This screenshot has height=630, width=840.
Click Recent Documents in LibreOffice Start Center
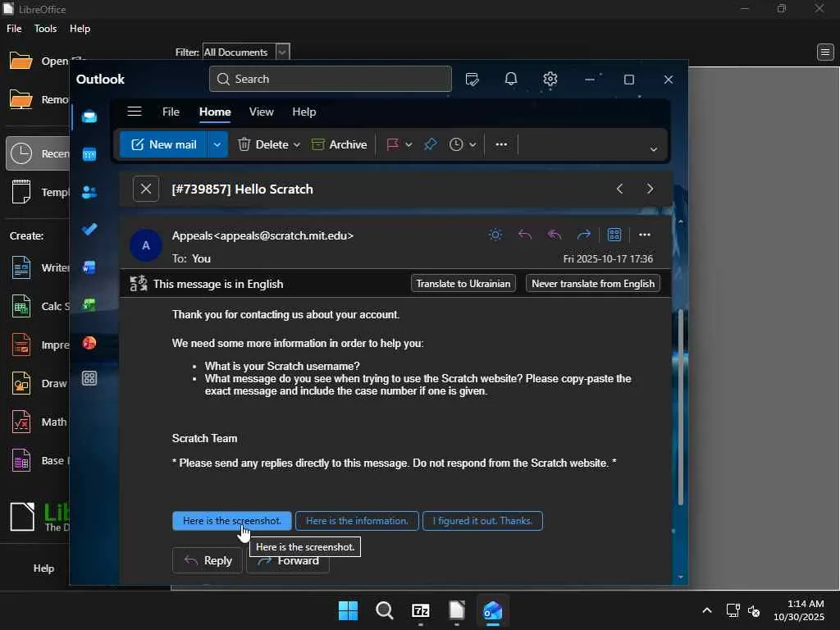[38, 153]
